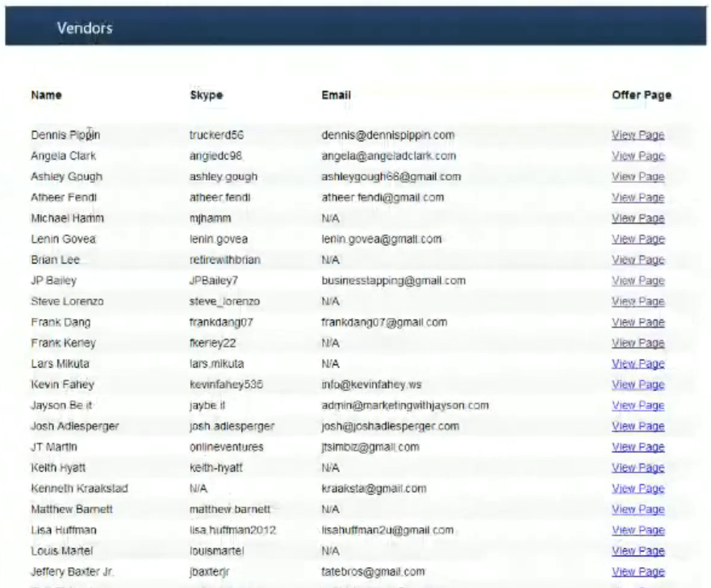Click Skype ID louismartel
The width and height of the screenshot is (711, 588).
point(217,551)
